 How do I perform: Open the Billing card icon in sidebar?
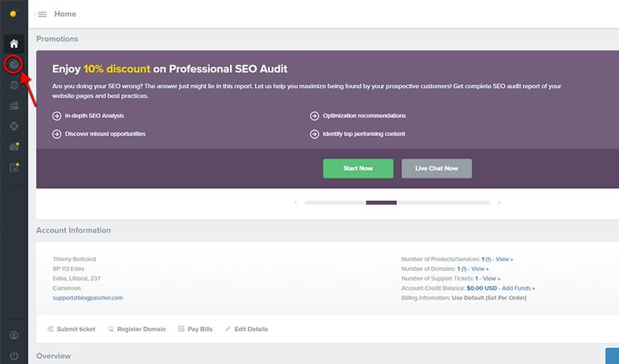[x=14, y=106]
